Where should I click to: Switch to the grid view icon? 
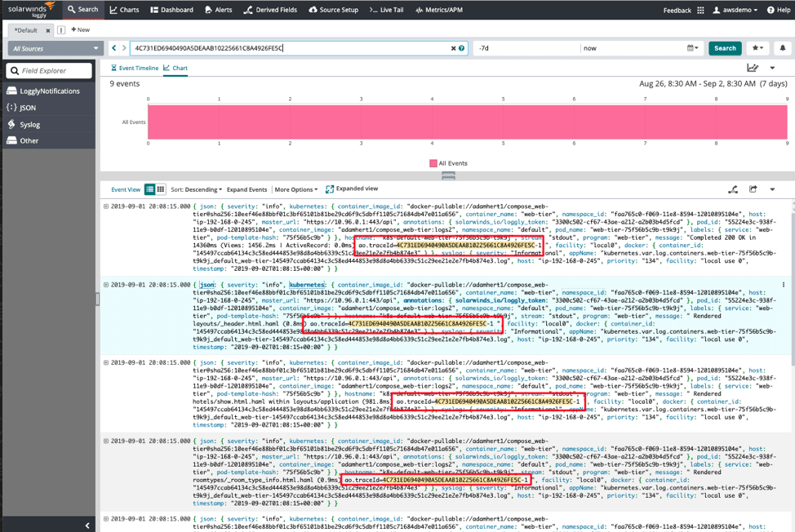pyautogui.click(x=161, y=189)
